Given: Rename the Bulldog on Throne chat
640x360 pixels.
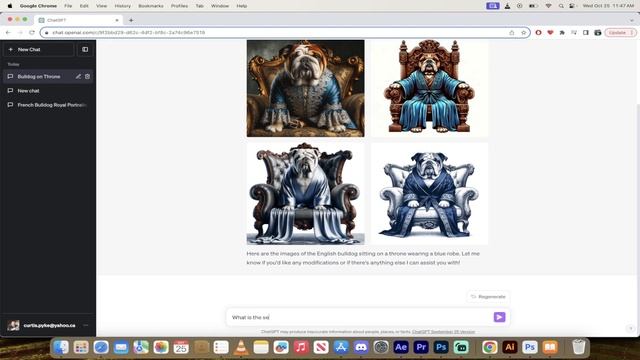Looking at the screenshot, I should pos(78,76).
